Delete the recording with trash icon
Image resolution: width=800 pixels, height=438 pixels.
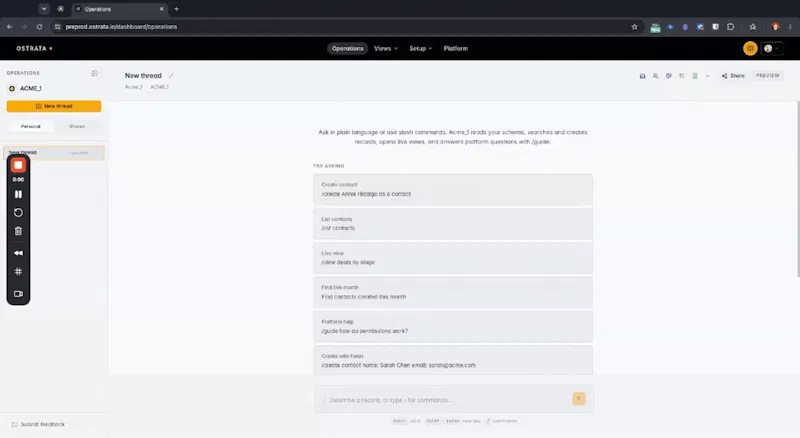click(x=18, y=231)
